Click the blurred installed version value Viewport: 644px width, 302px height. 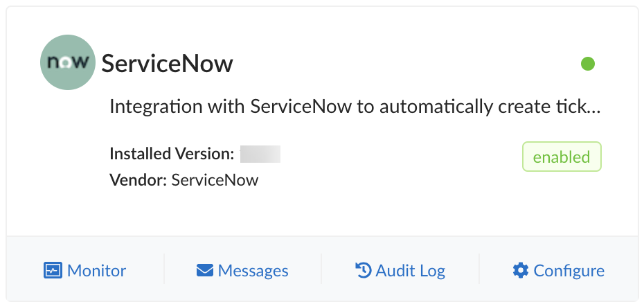[260, 154]
